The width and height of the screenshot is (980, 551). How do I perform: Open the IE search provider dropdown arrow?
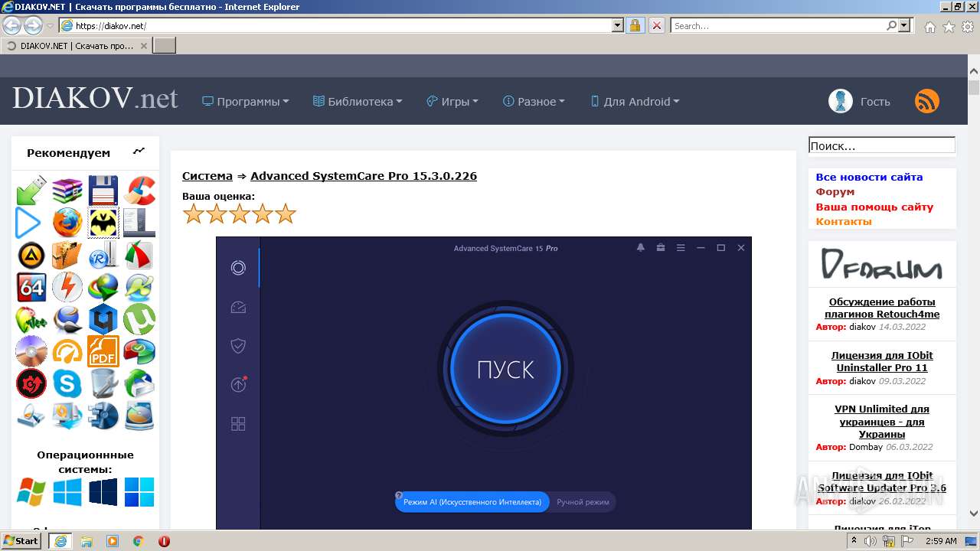click(905, 25)
